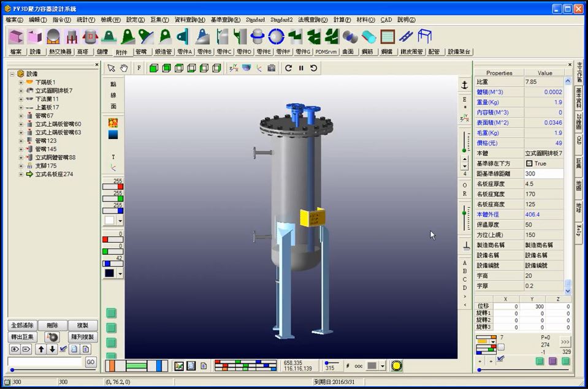The height and width of the screenshot is (389, 588).
Task: Start counter-clockwise model rotation
Action: [314, 68]
